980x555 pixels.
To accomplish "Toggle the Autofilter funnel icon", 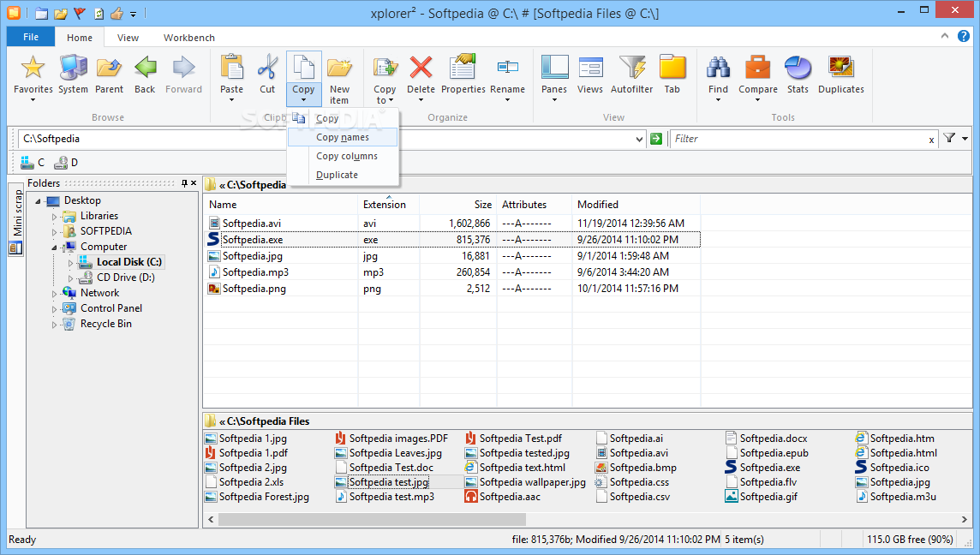I will tap(632, 68).
